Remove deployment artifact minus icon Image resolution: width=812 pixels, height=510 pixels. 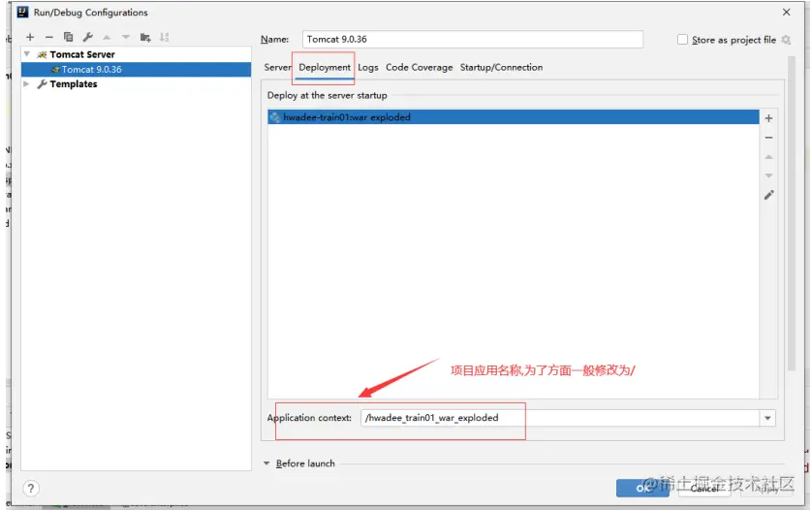(769, 138)
